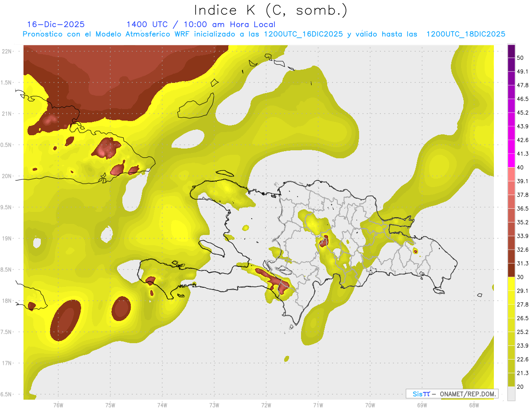The height and width of the screenshot is (411, 532).
Task: Click the '73W' longitude label
Action: [214, 405]
